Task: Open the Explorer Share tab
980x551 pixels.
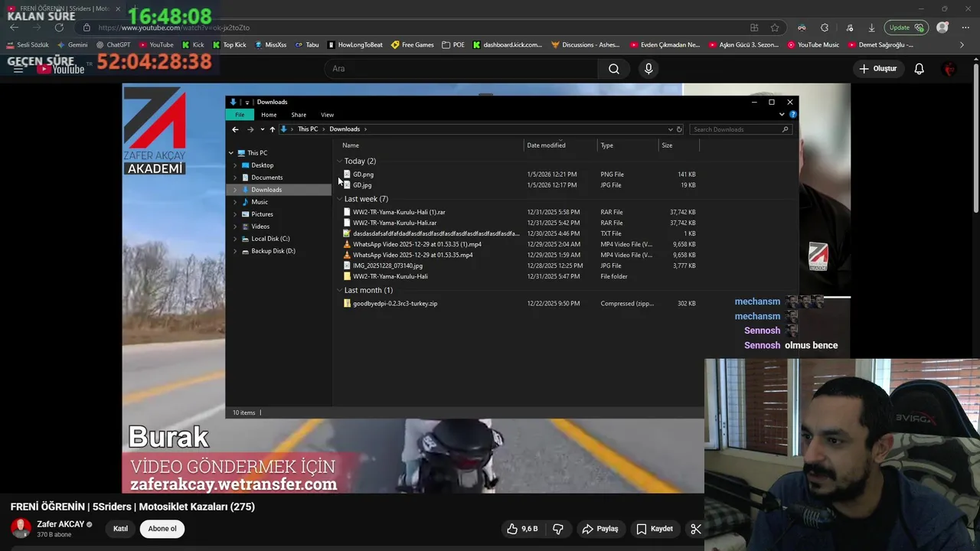Action: 299,115
